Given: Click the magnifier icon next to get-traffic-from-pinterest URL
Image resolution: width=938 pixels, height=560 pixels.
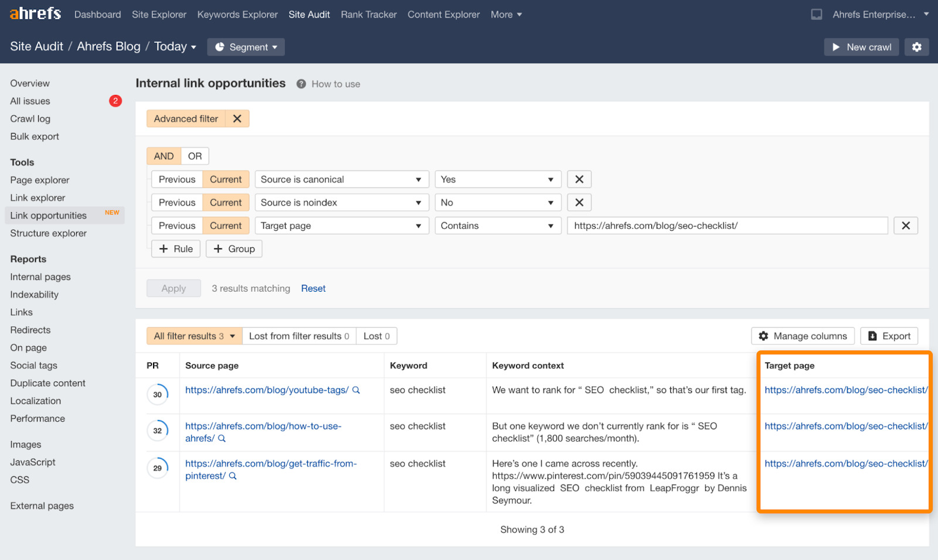Looking at the screenshot, I should click(x=233, y=476).
